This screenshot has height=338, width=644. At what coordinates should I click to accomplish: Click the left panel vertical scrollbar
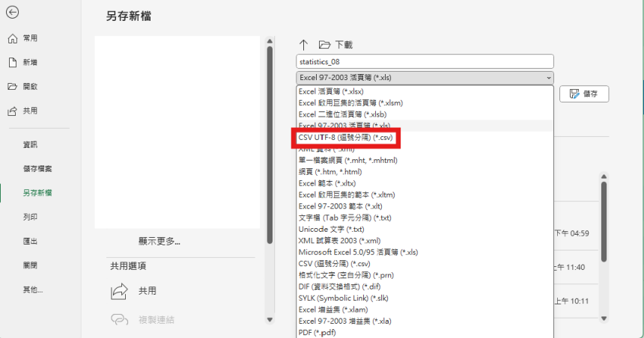tap(270, 142)
